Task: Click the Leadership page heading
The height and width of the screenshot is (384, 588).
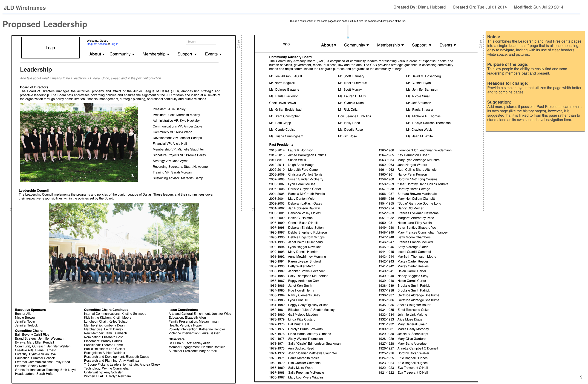Action: tap(36, 70)
